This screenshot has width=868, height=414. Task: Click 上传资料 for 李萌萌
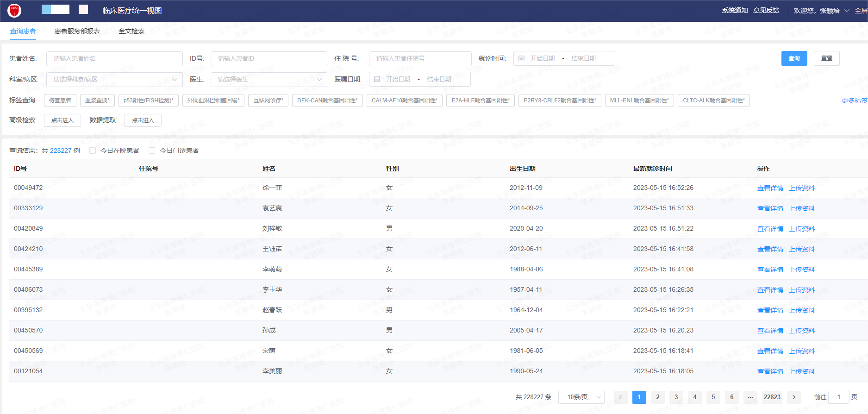802,270
